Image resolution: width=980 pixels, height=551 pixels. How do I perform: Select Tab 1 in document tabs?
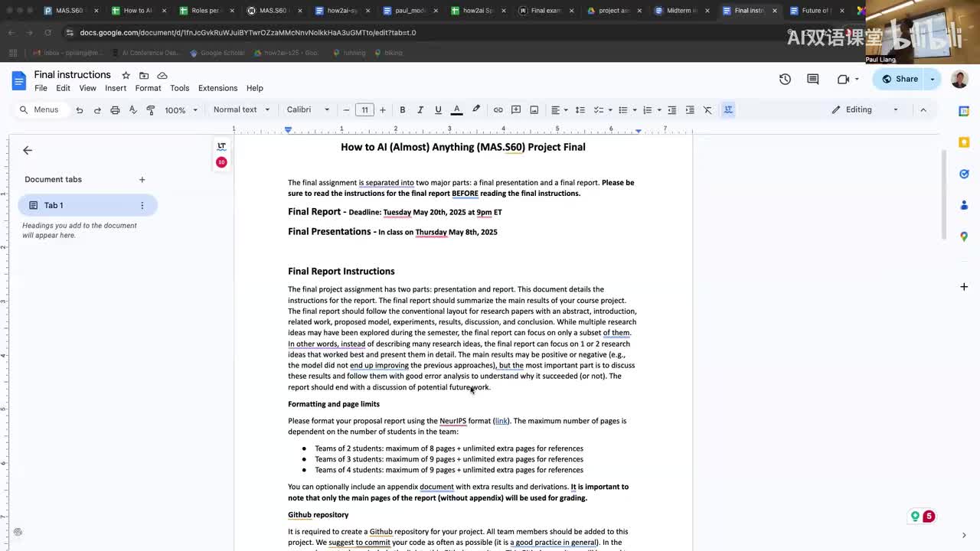click(87, 205)
